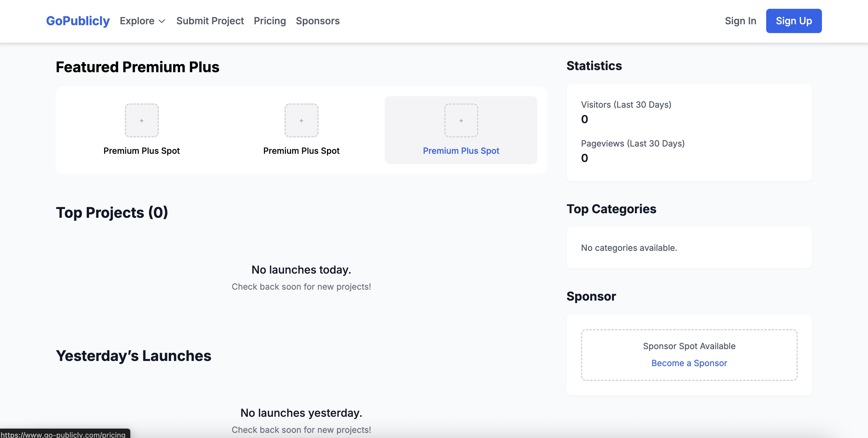Click the Pageviews statistics value
Image resolution: width=868 pixels, height=438 pixels.
tap(585, 157)
